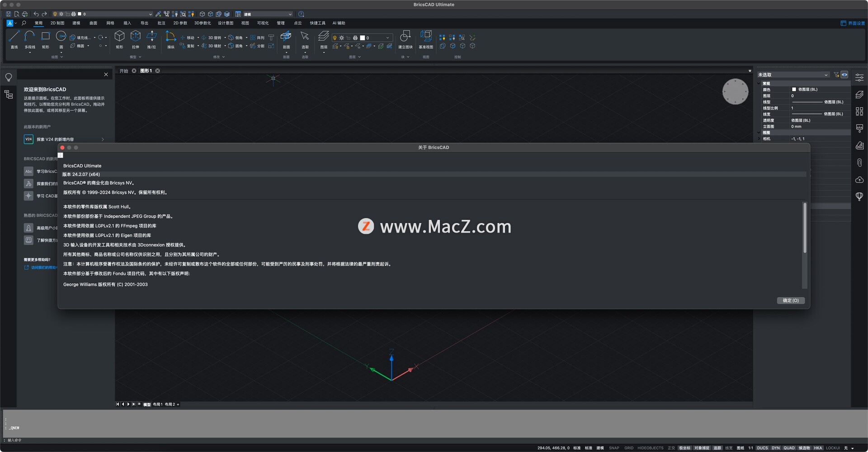Toggle 对象捕捉 object snap in status bar
The image size is (868, 452).
(702, 448)
